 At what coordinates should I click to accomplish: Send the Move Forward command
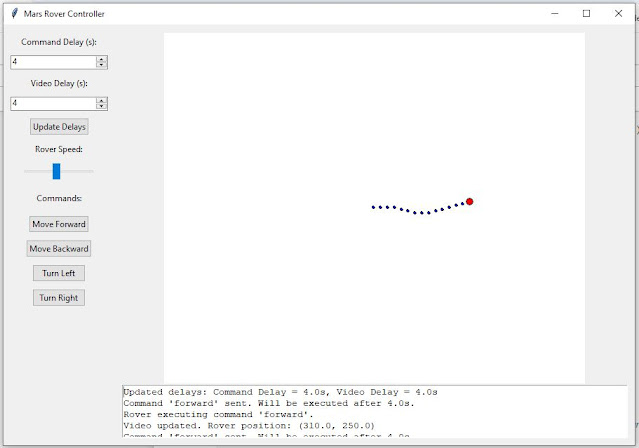pos(59,224)
